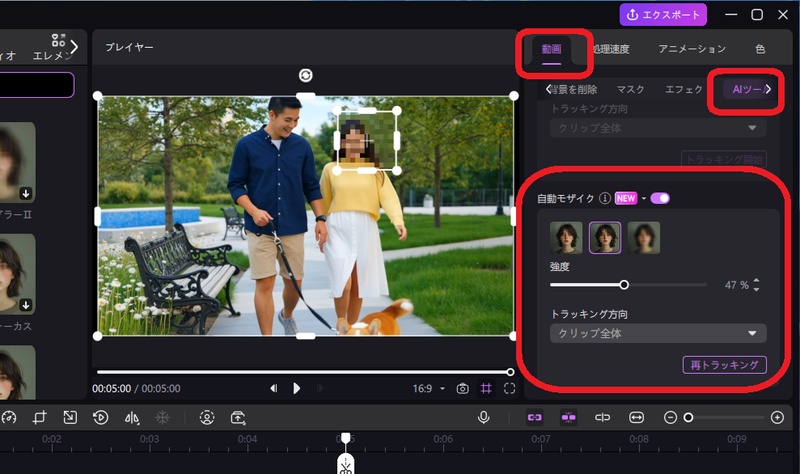The image size is (800, 474).
Task: Click the search field in left panel
Action: (37, 85)
